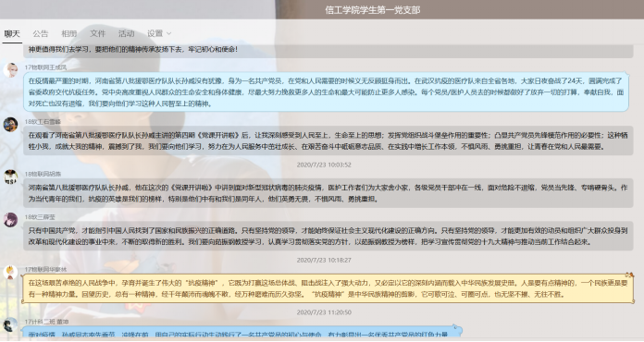Viewport: 644px width, 342px height.
Task: Open the 文件 tab
Action: pos(98,33)
